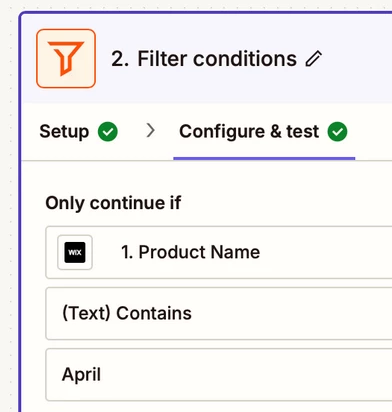Click the word "Setup" label
The image size is (392, 412).
click(x=64, y=132)
